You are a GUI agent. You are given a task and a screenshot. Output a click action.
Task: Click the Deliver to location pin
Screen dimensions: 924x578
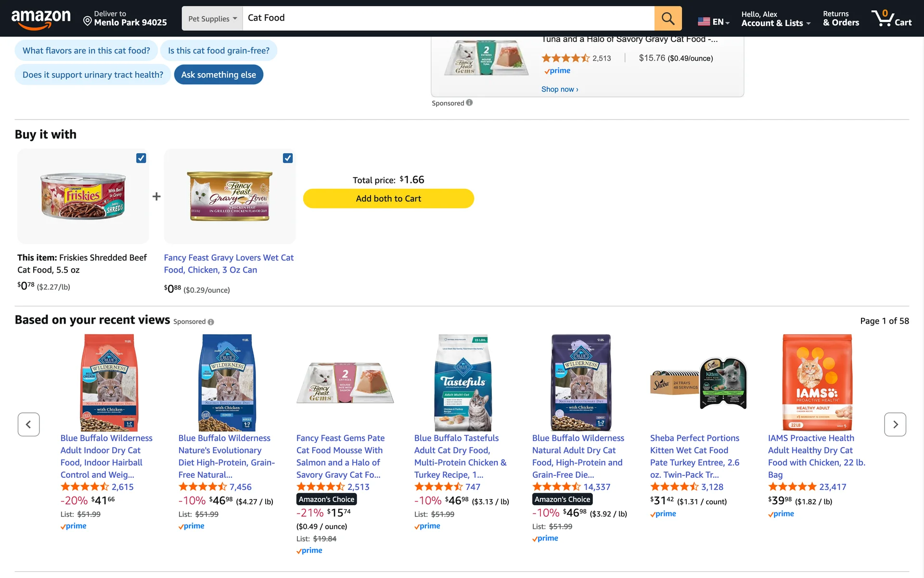click(x=88, y=21)
